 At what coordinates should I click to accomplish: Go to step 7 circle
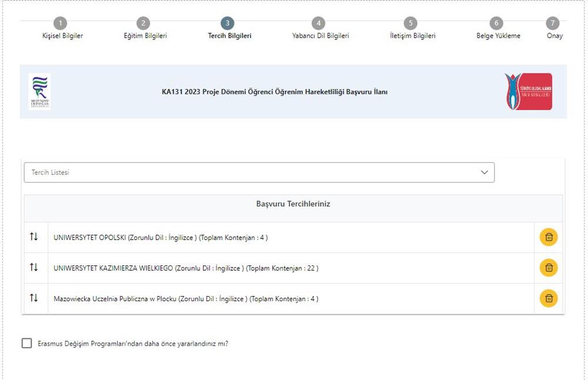[552, 23]
